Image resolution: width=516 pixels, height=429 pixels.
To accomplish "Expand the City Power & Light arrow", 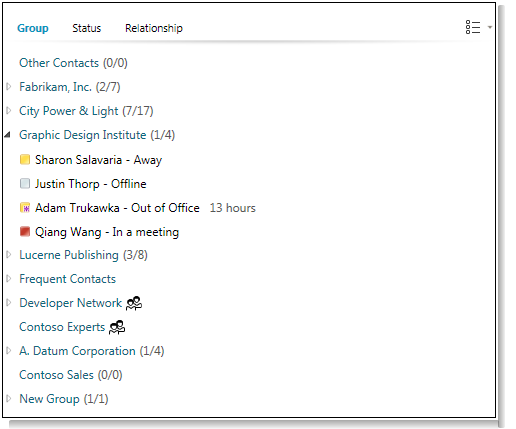I will click(x=9, y=111).
